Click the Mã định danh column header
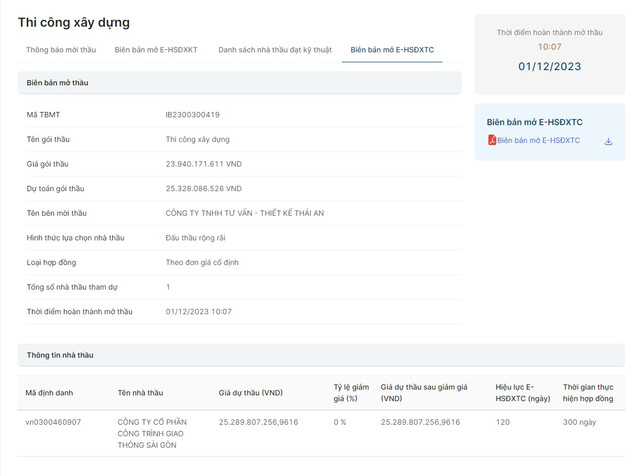Viewport: 640px width, 476px height. tap(49, 393)
